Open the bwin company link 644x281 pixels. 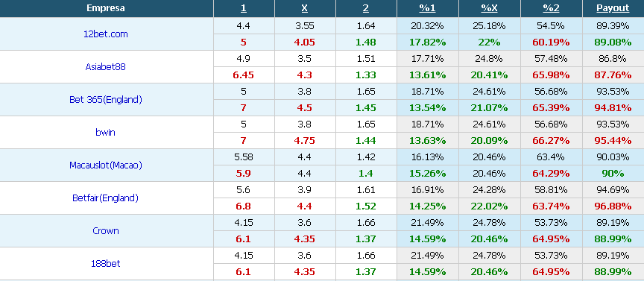click(x=106, y=132)
